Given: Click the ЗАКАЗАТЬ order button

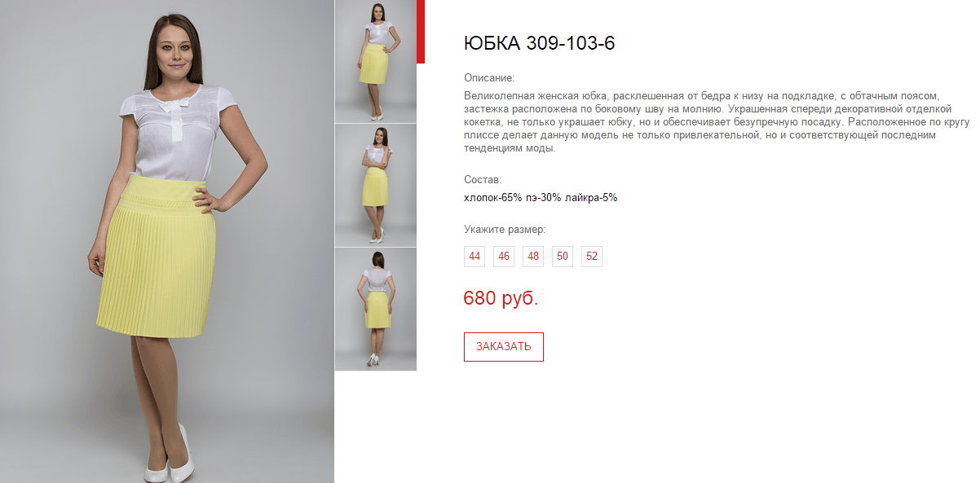Looking at the screenshot, I should point(504,347).
